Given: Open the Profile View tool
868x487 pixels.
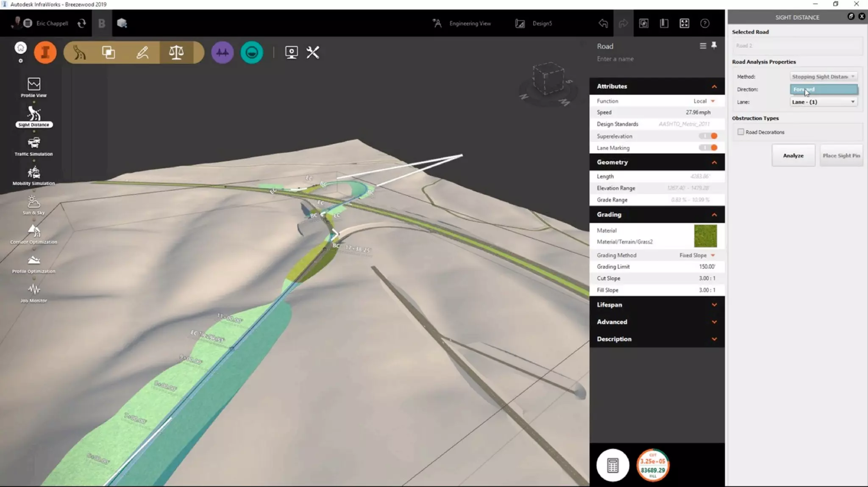Looking at the screenshot, I should point(34,87).
